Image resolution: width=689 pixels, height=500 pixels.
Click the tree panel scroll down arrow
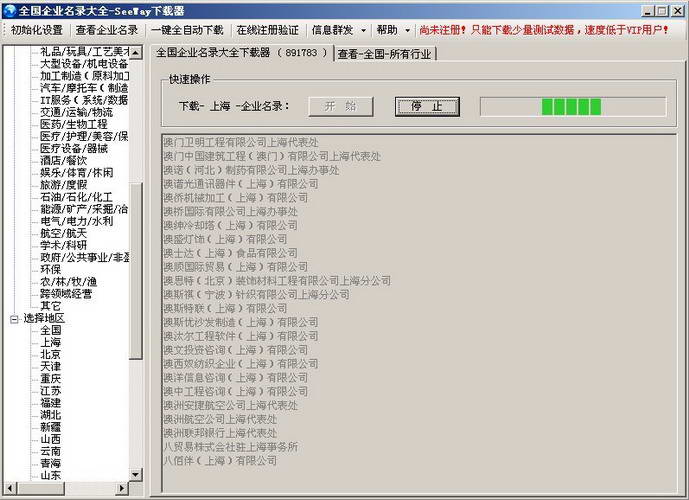136,475
